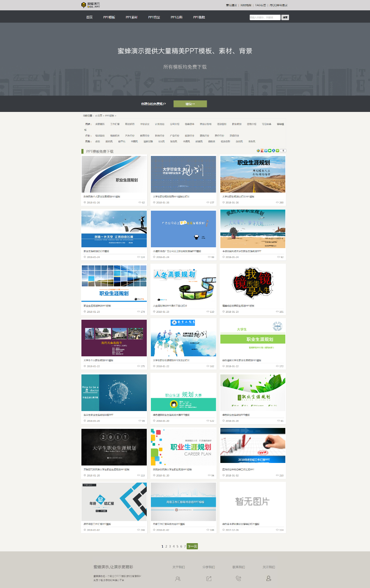Open the 人生需要规划 film-strip thumbnail

tap(183, 283)
